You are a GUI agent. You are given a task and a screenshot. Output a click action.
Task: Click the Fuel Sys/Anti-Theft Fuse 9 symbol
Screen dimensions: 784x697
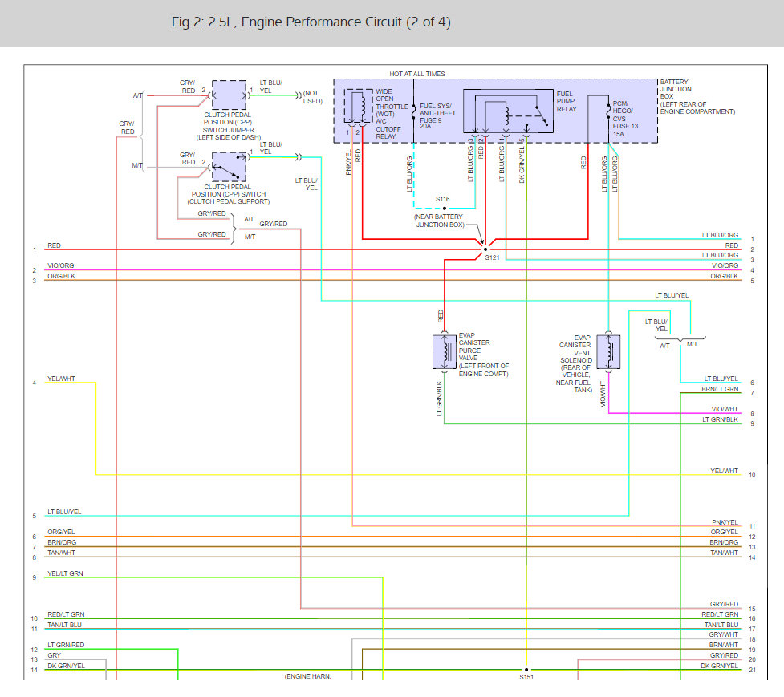[414, 111]
